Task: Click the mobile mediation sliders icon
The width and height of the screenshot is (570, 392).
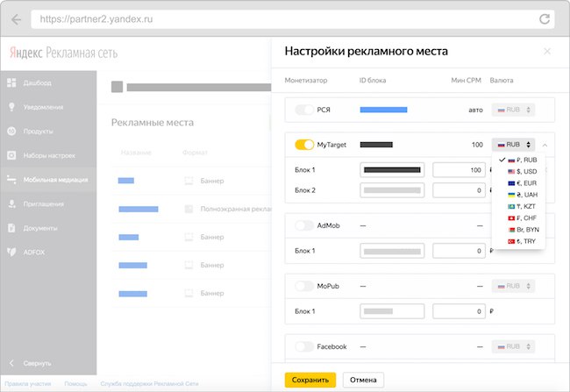Action: click(x=11, y=180)
